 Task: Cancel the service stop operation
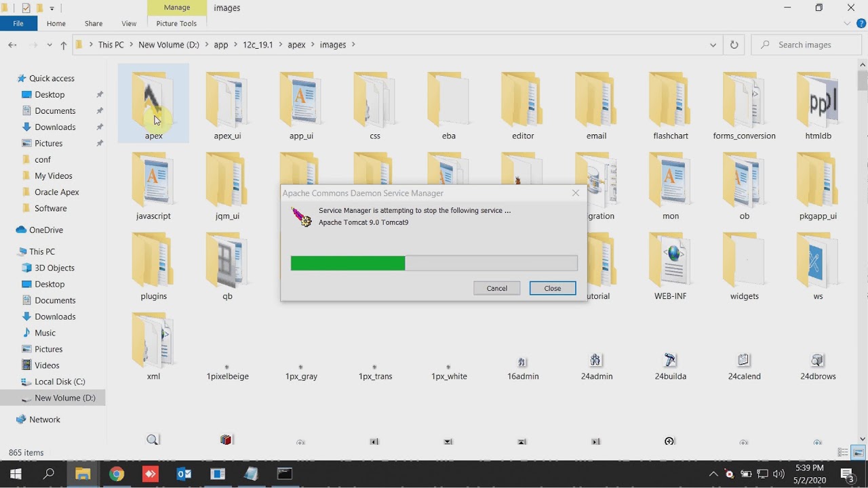(x=497, y=288)
